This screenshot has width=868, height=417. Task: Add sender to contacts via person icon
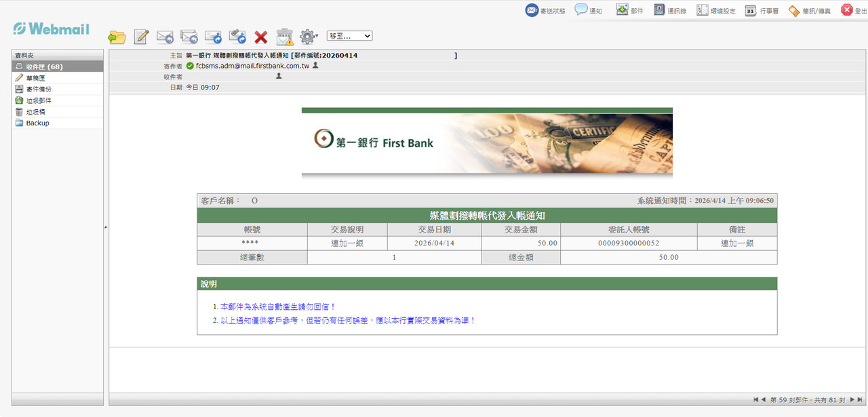click(315, 66)
